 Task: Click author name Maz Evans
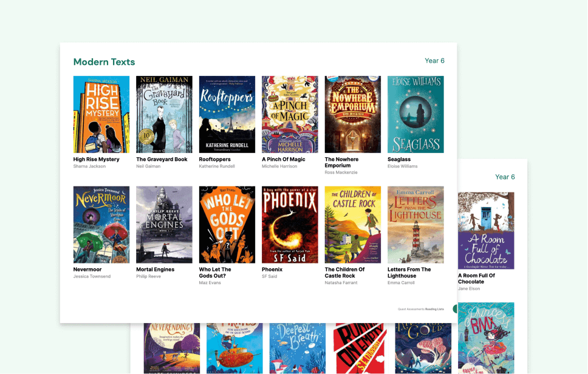click(x=210, y=282)
